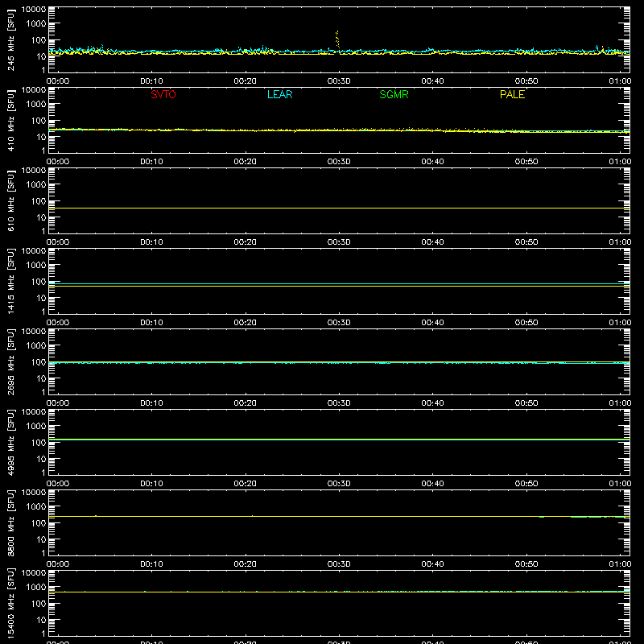Click 01:00 time label below 245 MHz plot
This screenshot has height=644, width=644.
tap(620, 81)
